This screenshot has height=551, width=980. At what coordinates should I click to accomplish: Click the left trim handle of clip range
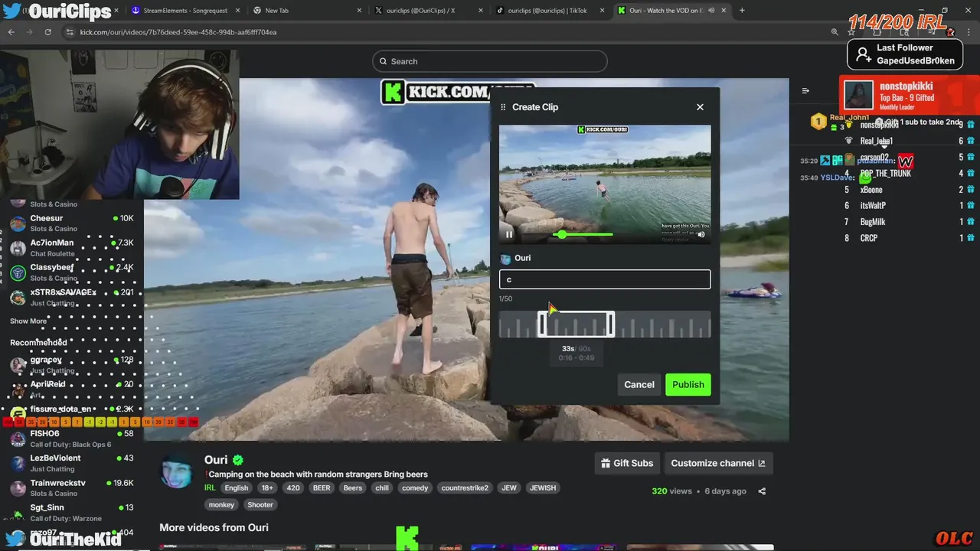(542, 324)
